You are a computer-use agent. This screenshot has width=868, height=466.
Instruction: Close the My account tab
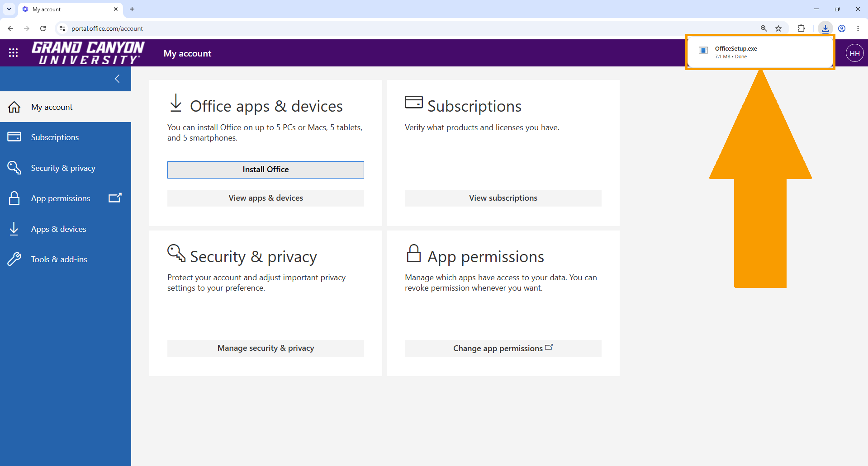tap(116, 9)
